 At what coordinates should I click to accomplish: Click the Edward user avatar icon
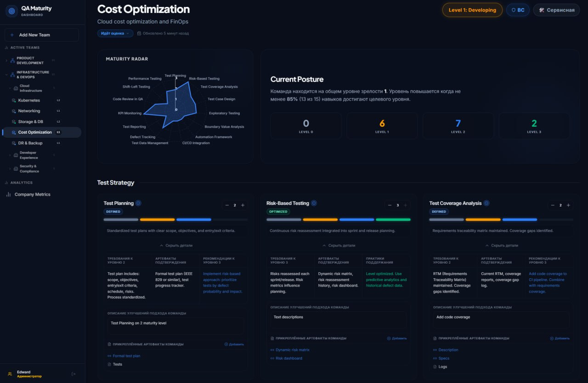point(10,374)
